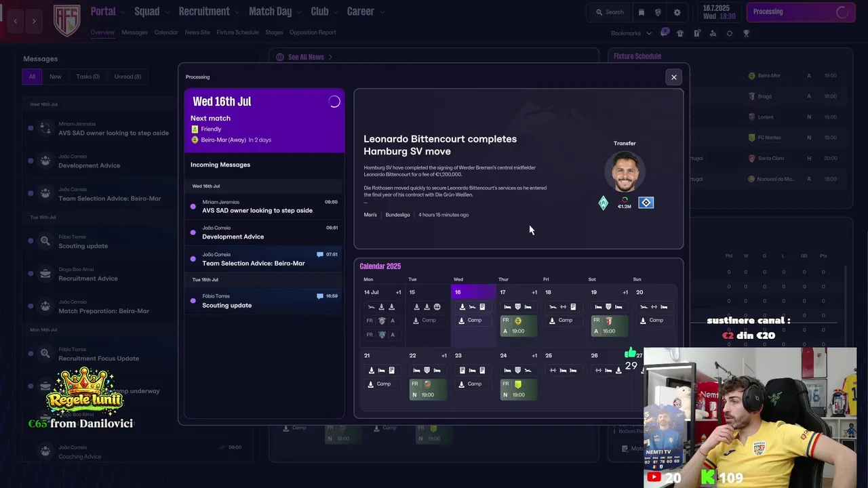Viewport: 868px width, 488px height.
Task: Expand the Squad menu chevron
Action: click(166, 12)
